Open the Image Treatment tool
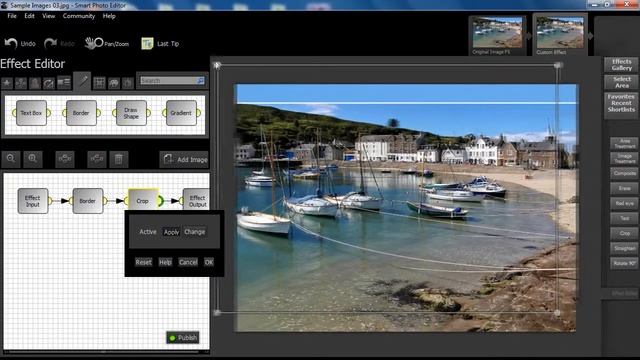The height and width of the screenshot is (360, 640). click(x=624, y=159)
